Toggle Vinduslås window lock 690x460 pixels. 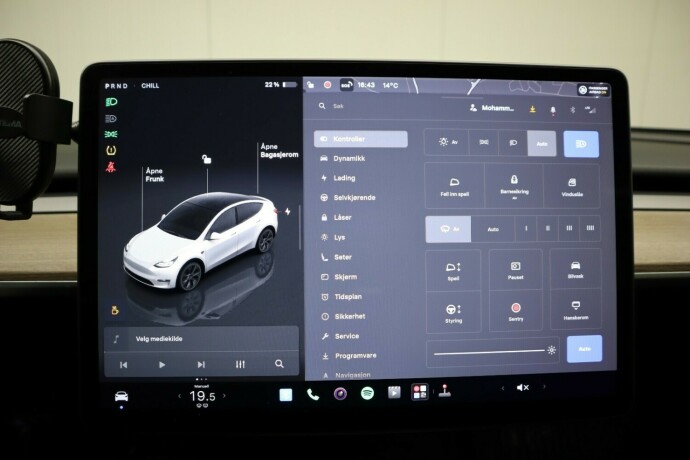point(572,187)
